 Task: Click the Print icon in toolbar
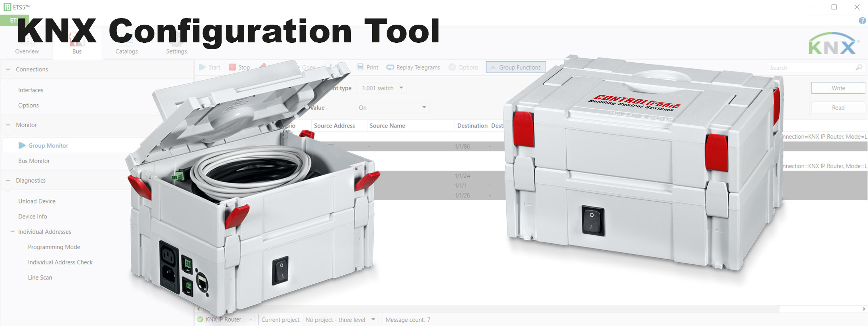pos(360,67)
